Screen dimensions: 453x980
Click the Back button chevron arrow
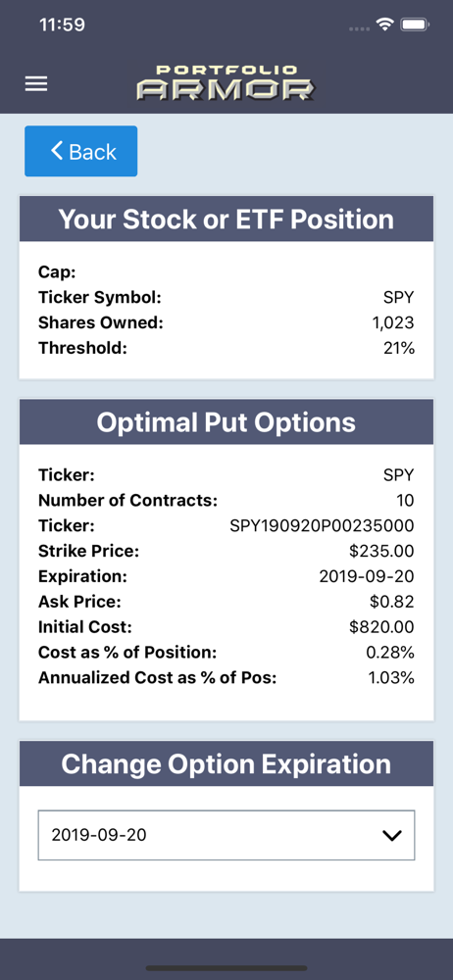(x=57, y=151)
